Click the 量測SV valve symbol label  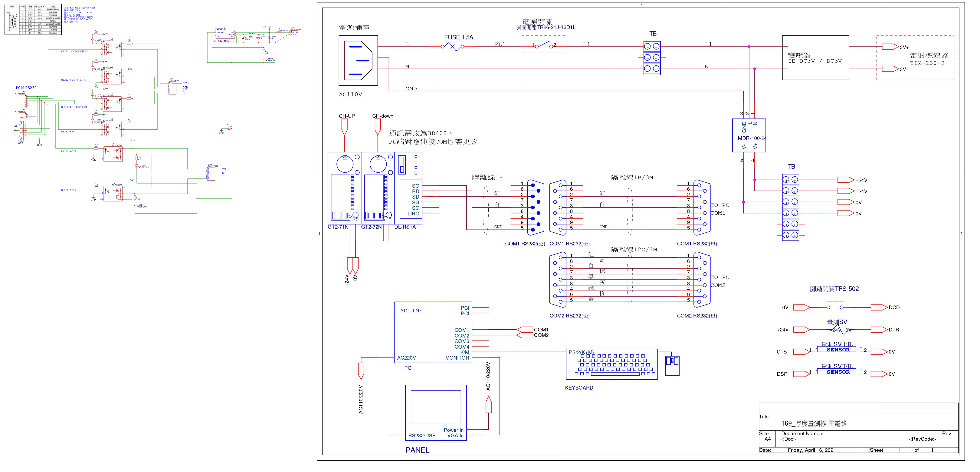coord(837,322)
